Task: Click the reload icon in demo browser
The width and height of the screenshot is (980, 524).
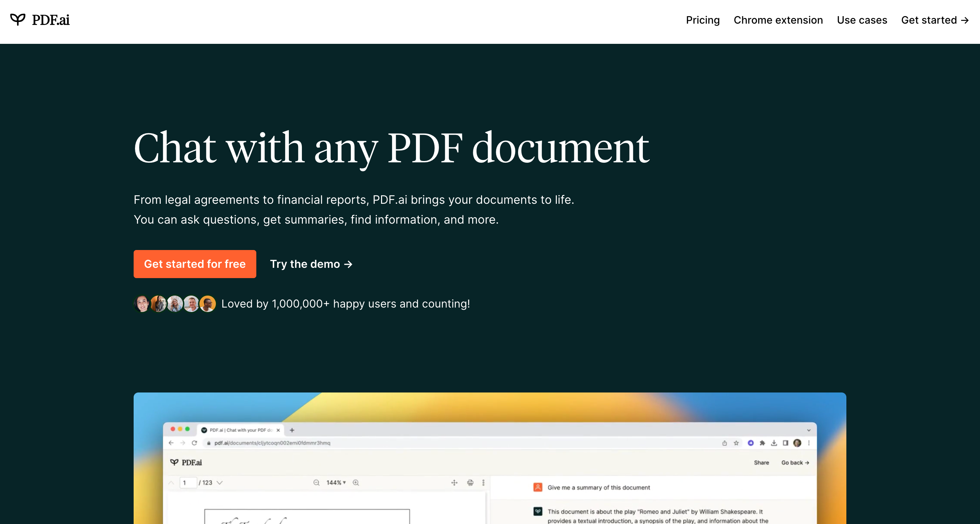Action: [x=194, y=443]
